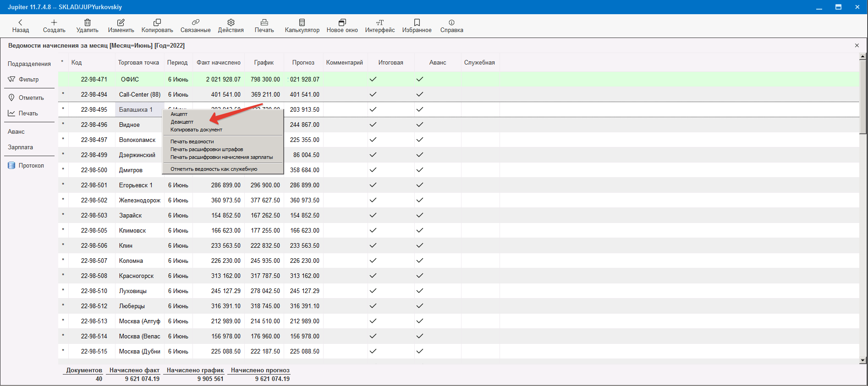Click the Копировать copy icon

157,22
